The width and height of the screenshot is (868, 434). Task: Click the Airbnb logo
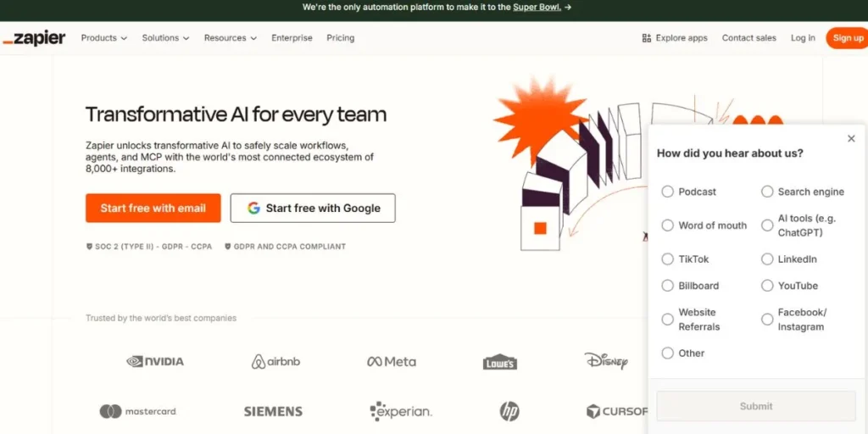click(x=275, y=361)
